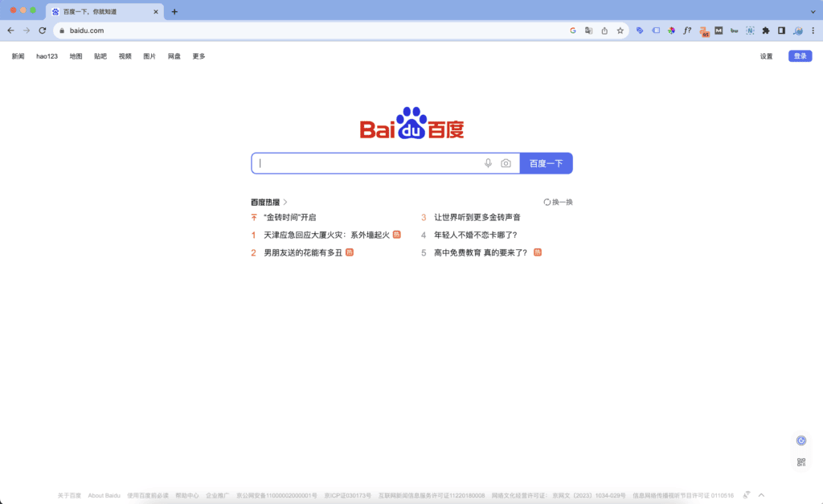823x504 pixels.
Task: Open camera image search in search box
Action: (x=506, y=163)
